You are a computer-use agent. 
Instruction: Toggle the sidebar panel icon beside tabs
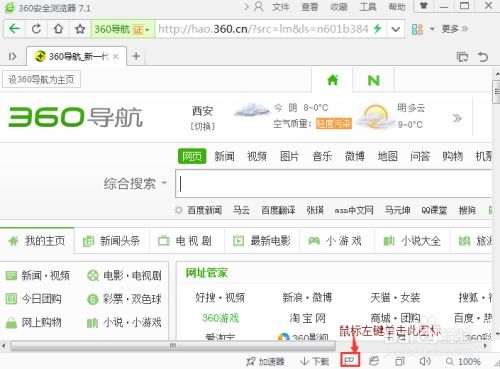pos(12,56)
